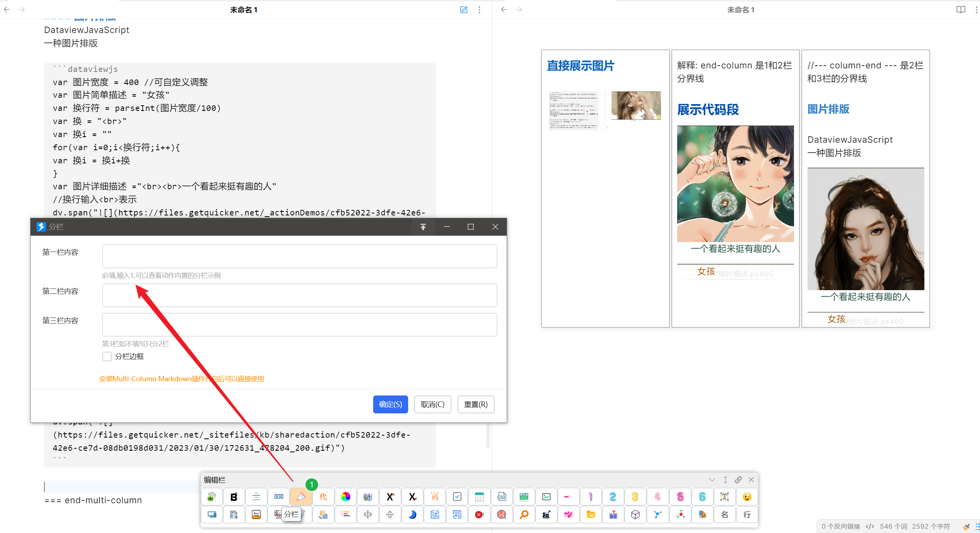
Task: Click the '0 个反向链接' status bar item
Action: pyautogui.click(x=841, y=526)
